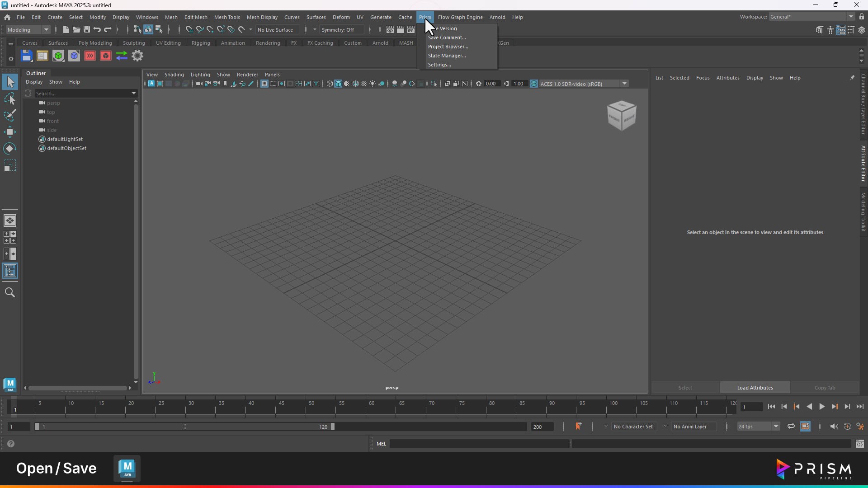Click the Prism settings gear shelf icon
The height and width of the screenshot is (488, 868).
click(137, 56)
